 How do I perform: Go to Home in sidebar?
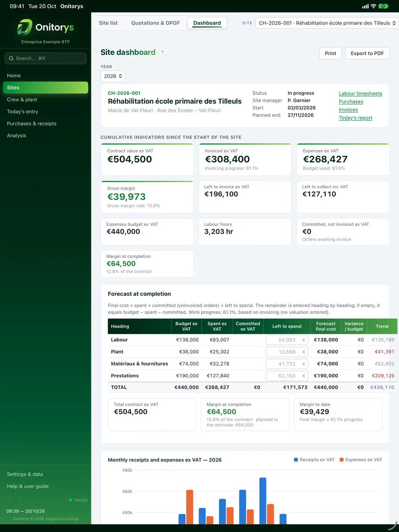click(x=45, y=75)
